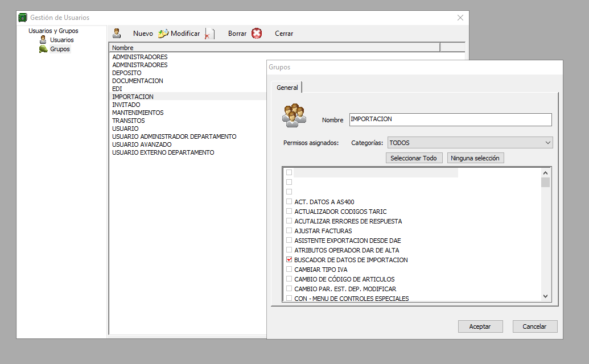Enable the ACT. DATOS A AS400 permission
This screenshot has height=364, width=589.
point(289,202)
